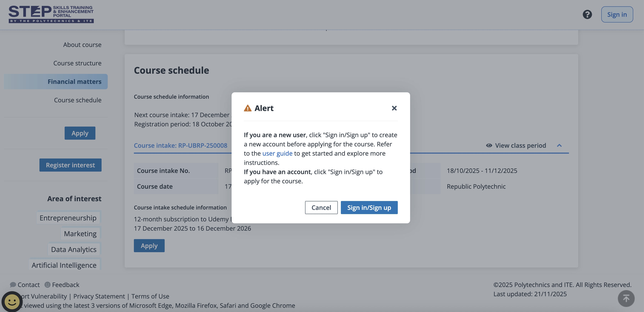Click the Register interest button
The width and height of the screenshot is (644, 312).
(70, 165)
